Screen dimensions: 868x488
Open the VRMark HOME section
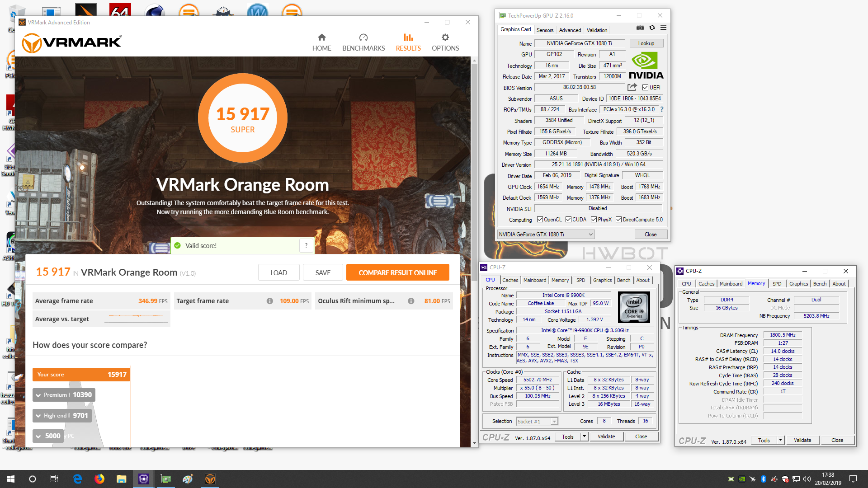point(321,42)
